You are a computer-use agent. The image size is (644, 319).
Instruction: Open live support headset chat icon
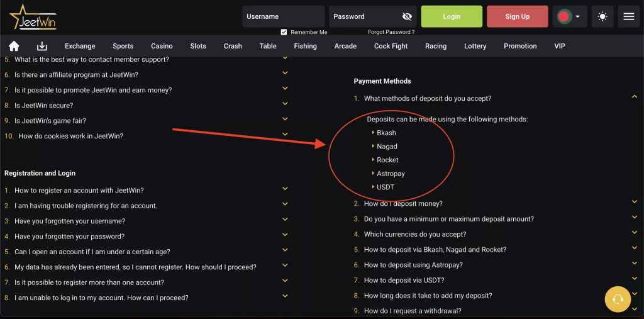[x=618, y=299]
